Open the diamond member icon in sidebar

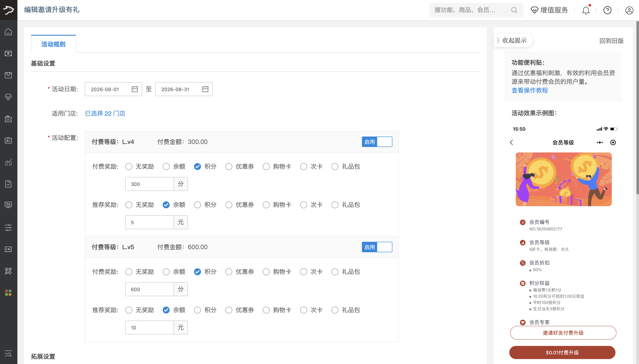[8, 97]
